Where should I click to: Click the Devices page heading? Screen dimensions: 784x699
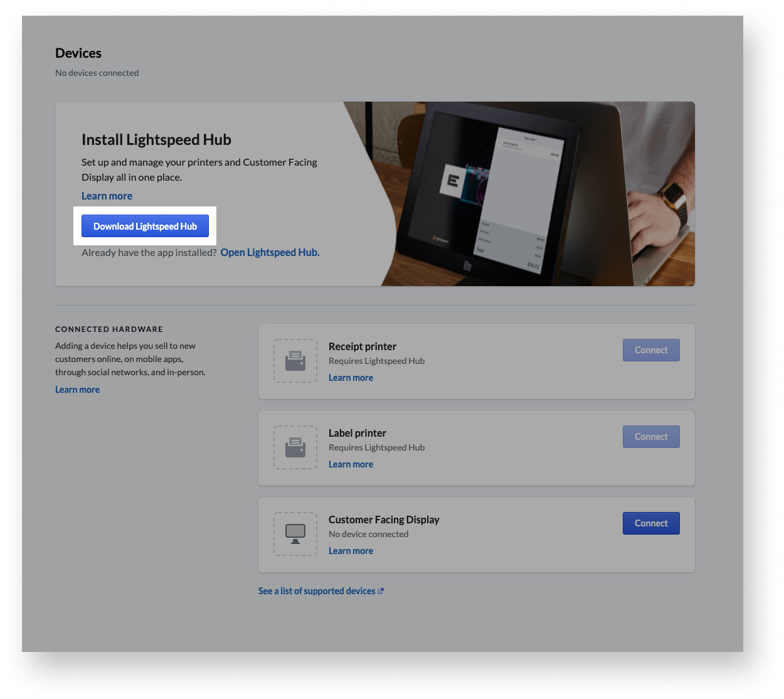[78, 53]
